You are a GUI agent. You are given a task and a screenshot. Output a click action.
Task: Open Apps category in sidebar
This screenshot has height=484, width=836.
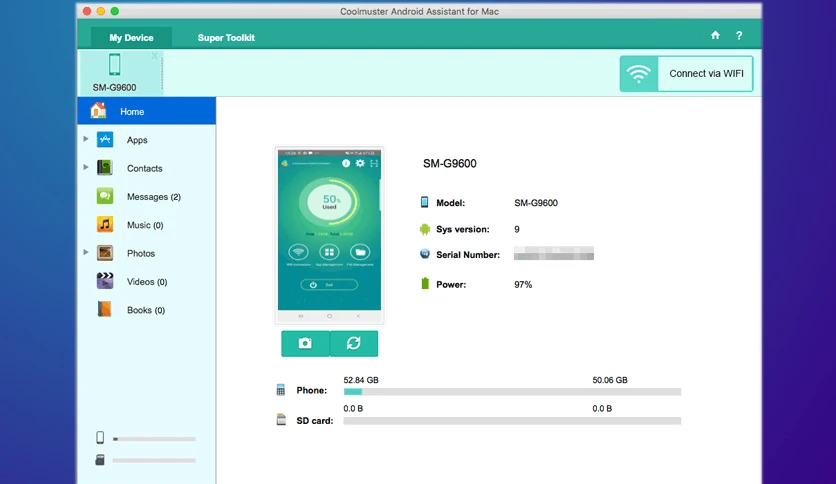[x=147, y=140]
